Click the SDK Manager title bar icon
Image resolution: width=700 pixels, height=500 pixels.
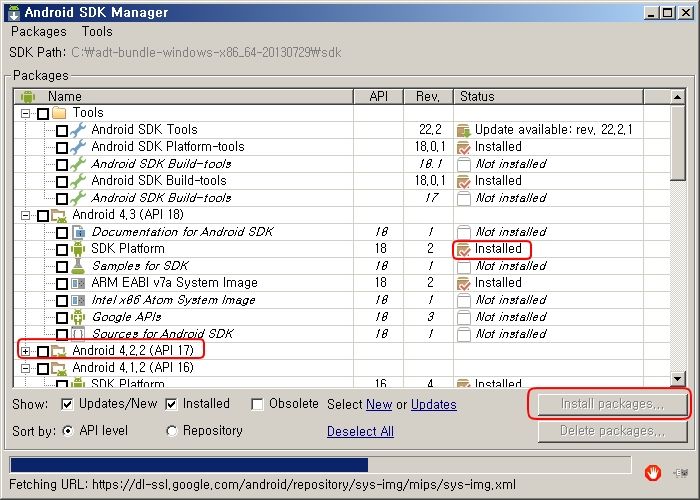(14, 12)
